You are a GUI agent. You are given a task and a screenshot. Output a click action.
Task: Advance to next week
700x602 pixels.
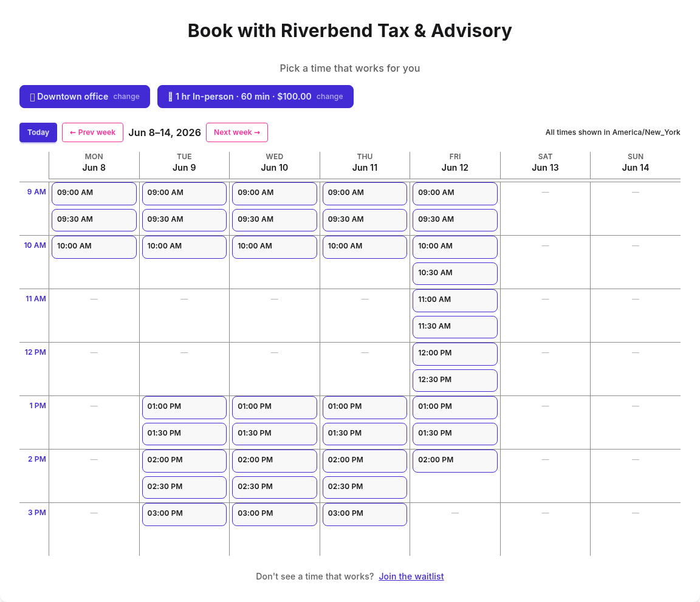click(236, 132)
